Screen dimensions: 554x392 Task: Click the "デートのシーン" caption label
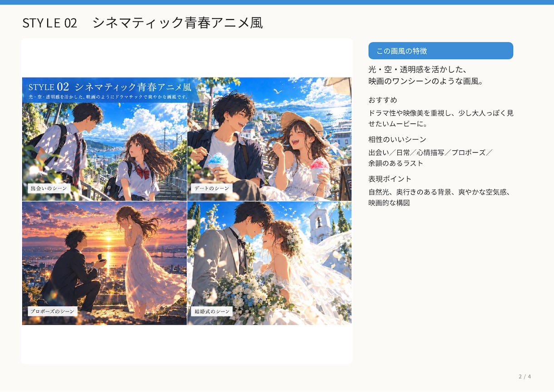coord(212,188)
